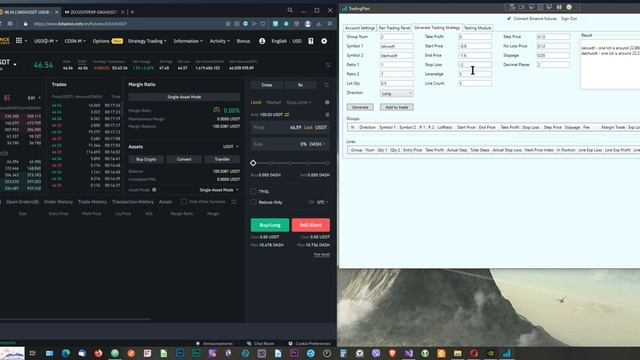Open the Transaction History tab
This screenshot has width=640, height=360.
pyautogui.click(x=133, y=202)
